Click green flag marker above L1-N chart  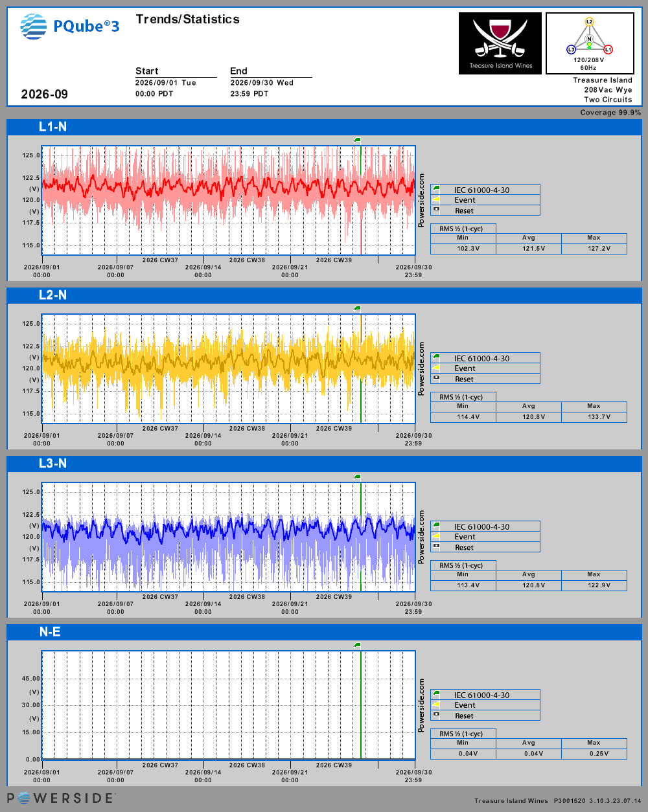point(357,140)
